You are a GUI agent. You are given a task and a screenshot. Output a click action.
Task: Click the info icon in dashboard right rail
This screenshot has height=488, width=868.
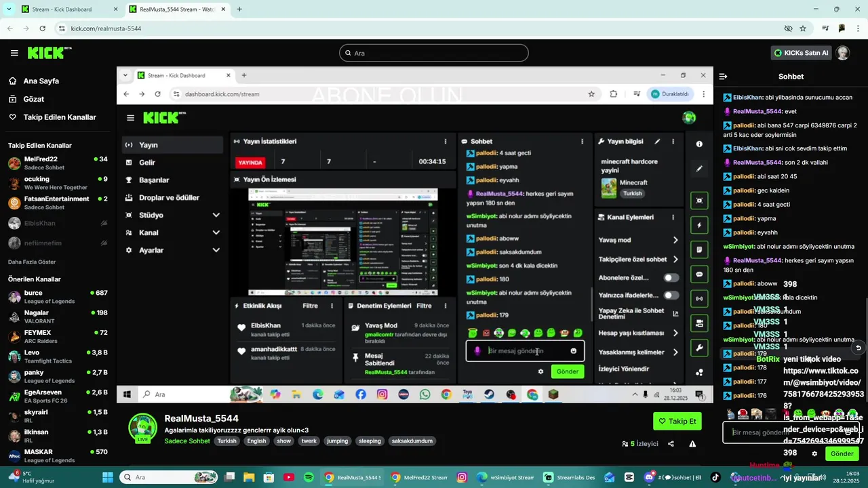coord(699,144)
